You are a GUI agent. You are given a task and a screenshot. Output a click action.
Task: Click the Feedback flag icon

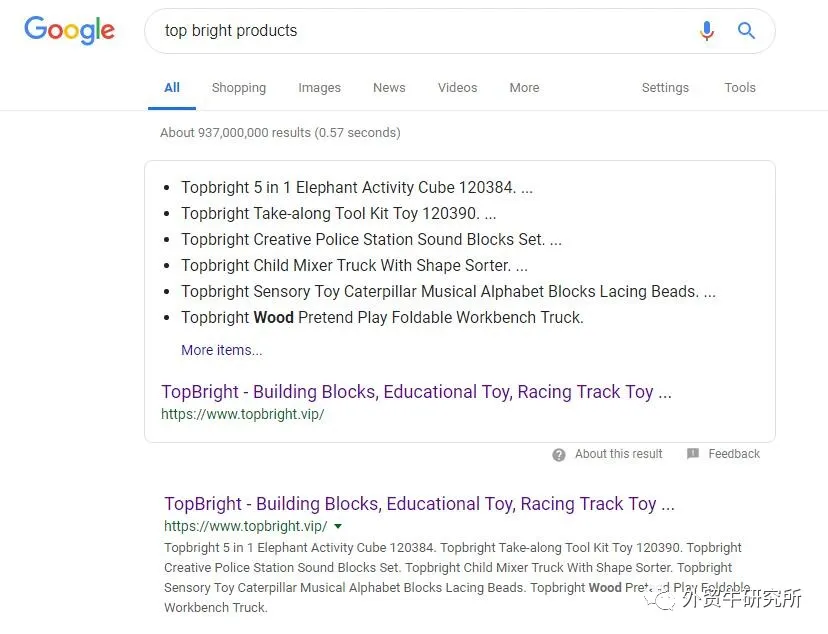click(x=693, y=454)
